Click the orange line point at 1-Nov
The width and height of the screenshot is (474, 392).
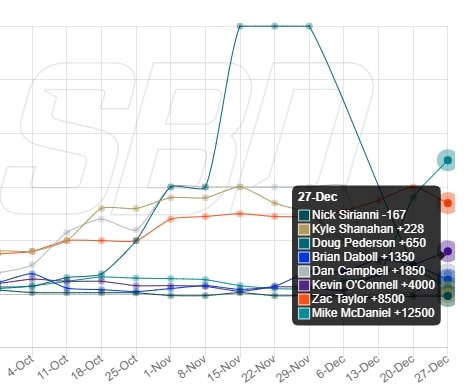[x=171, y=219]
